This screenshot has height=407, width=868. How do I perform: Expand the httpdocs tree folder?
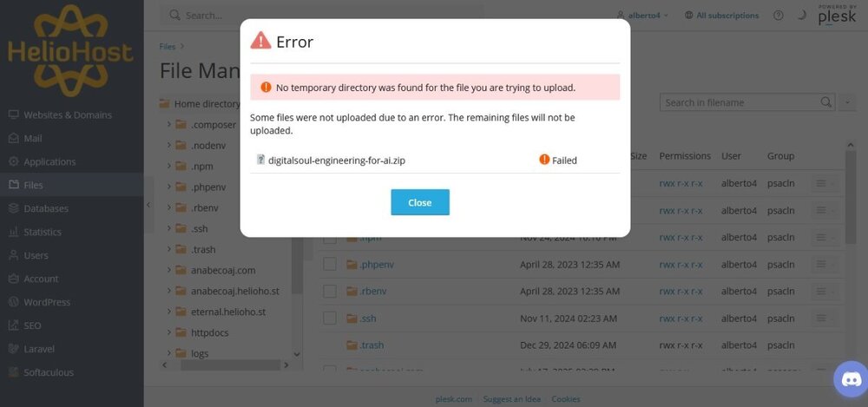tap(169, 332)
